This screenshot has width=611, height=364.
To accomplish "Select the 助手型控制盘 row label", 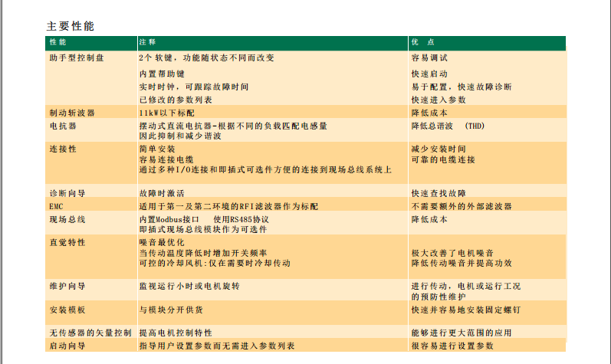I will point(77,57).
